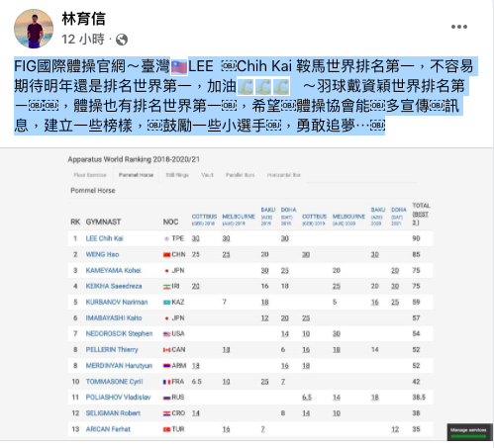Open gymnast link NEDOROSCIK Stephen

coord(119,334)
